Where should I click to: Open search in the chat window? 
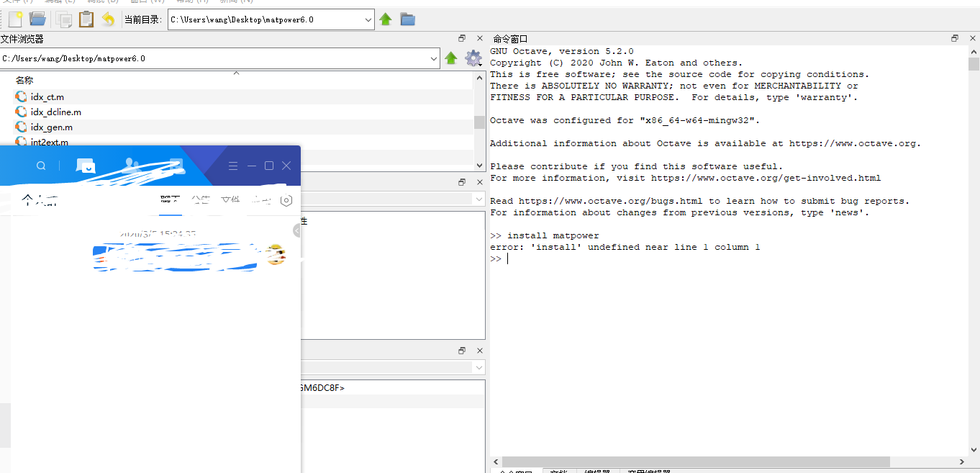(41, 166)
